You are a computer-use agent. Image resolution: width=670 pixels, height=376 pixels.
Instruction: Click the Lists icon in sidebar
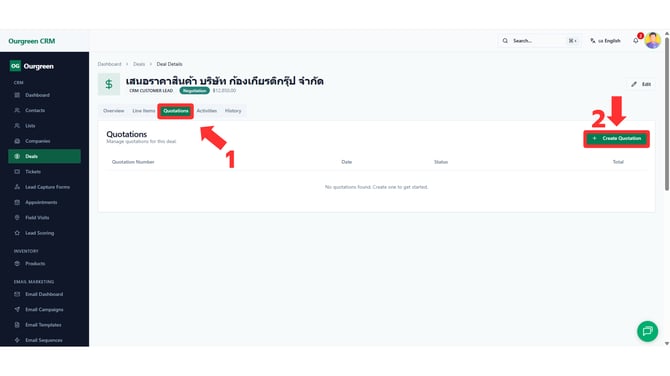pyautogui.click(x=17, y=126)
